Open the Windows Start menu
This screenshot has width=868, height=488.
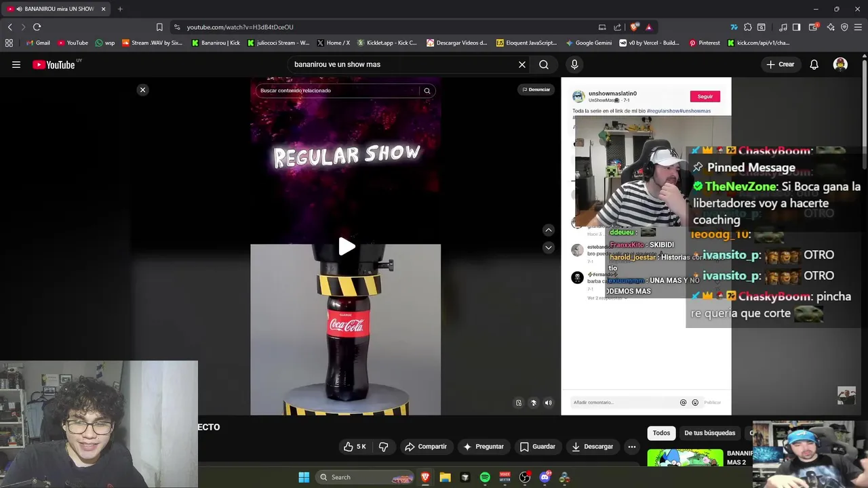click(x=304, y=477)
